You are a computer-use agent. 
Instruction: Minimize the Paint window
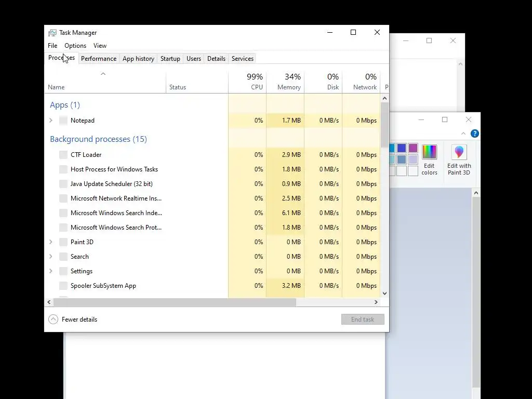pos(421,119)
